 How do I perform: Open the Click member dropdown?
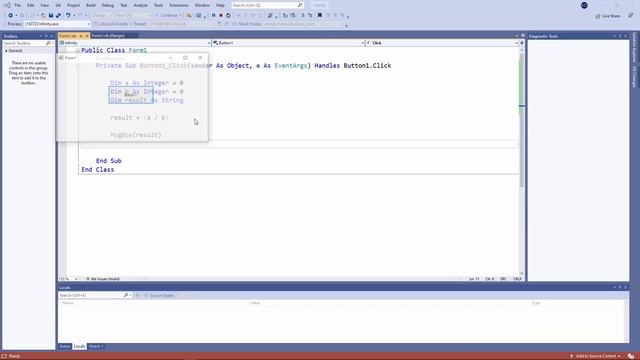442,43
